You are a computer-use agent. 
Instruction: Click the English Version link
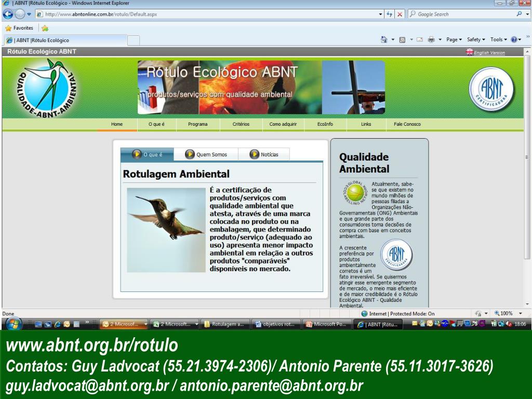point(489,52)
